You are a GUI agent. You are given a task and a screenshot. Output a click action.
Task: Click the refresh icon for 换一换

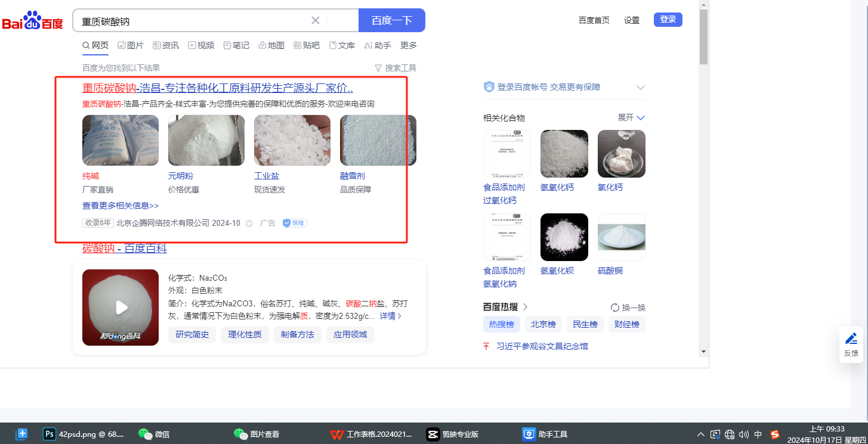tap(615, 308)
